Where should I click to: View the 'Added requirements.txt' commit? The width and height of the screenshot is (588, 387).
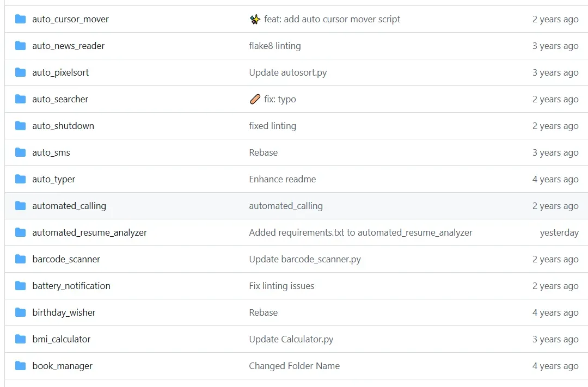point(360,232)
